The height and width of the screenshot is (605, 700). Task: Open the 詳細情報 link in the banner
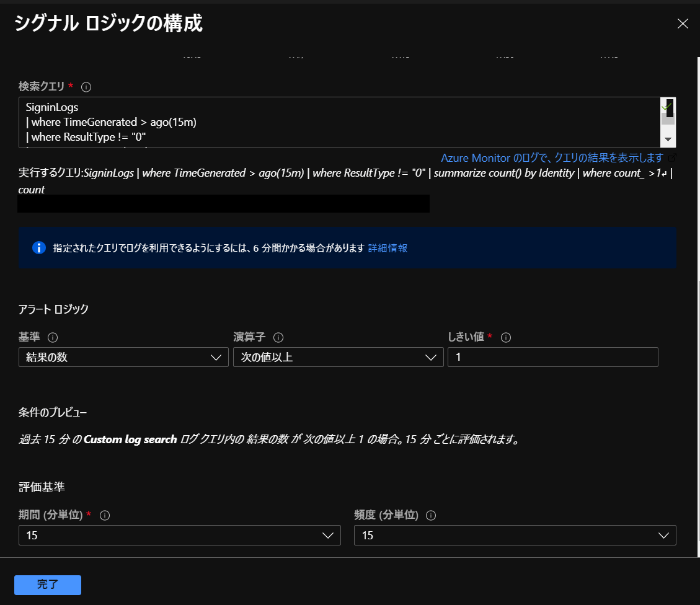coord(388,248)
